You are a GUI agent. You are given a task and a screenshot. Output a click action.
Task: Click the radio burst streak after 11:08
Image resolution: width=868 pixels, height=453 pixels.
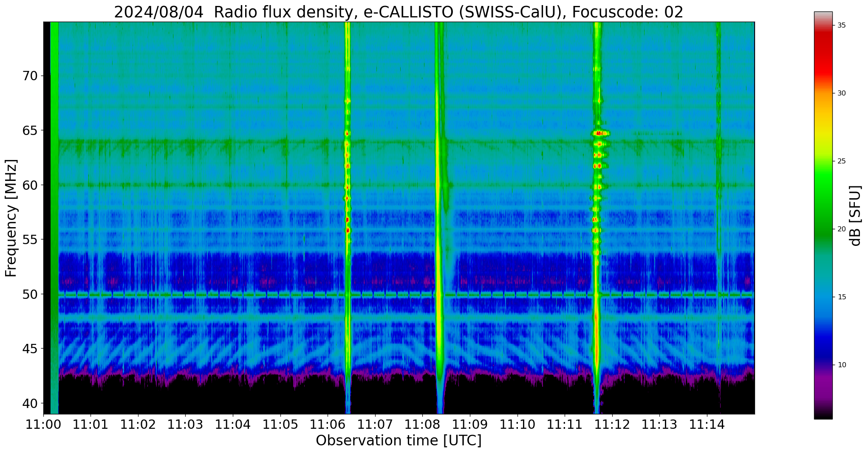tap(439, 217)
